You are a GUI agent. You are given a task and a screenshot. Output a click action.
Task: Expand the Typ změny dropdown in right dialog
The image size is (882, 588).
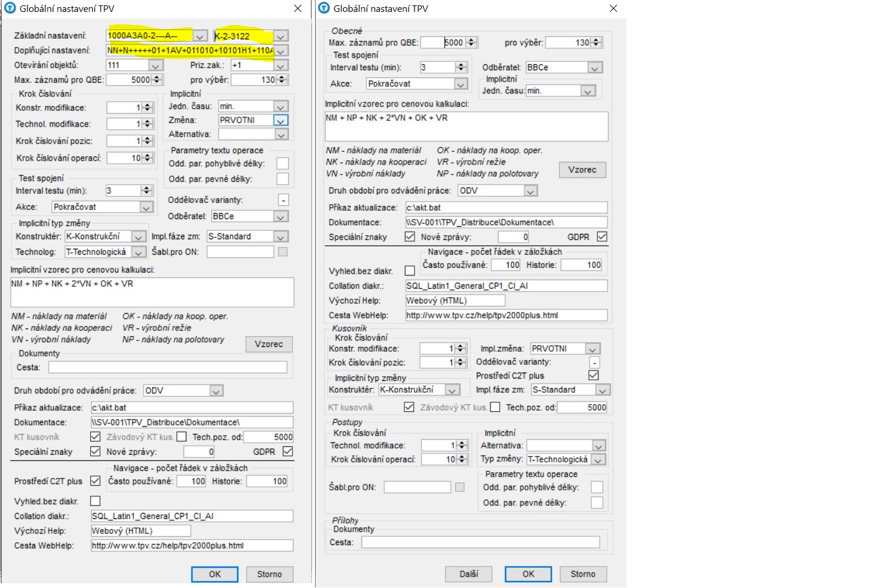pyautogui.click(x=599, y=460)
